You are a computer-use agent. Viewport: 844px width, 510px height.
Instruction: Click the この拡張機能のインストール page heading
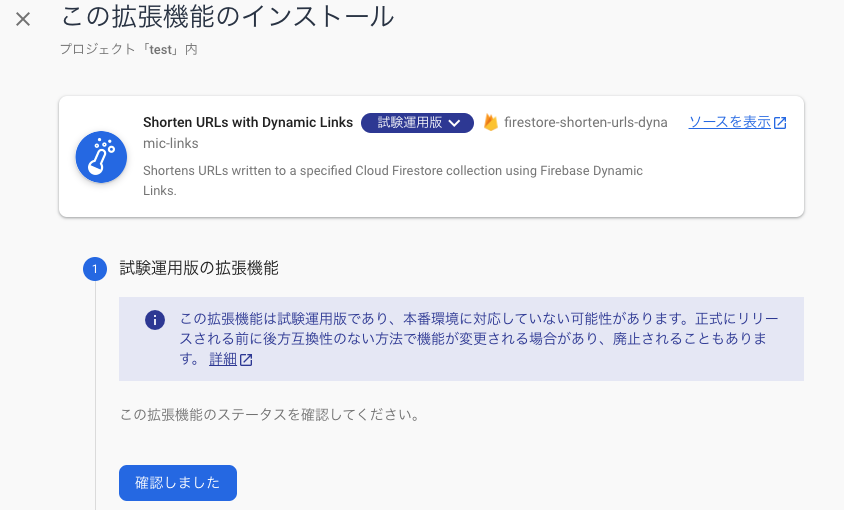[x=228, y=17]
